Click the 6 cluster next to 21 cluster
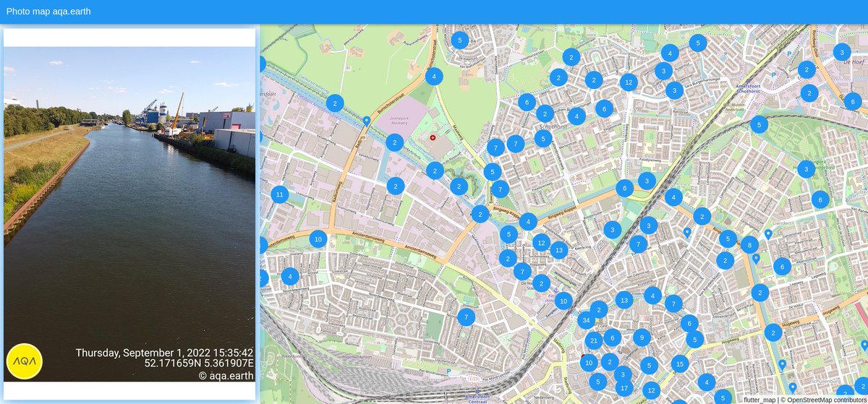The width and height of the screenshot is (868, 404). pos(612,337)
